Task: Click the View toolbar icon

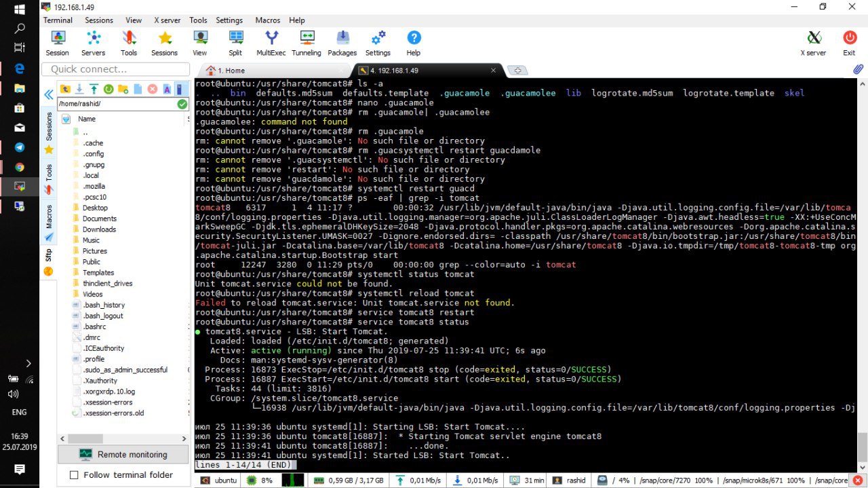Action: tap(200, 43)
